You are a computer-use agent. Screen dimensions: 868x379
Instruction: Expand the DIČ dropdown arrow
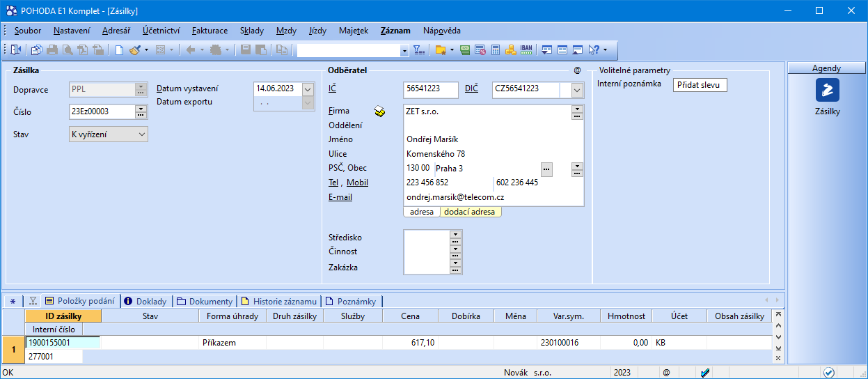point(577,90)
